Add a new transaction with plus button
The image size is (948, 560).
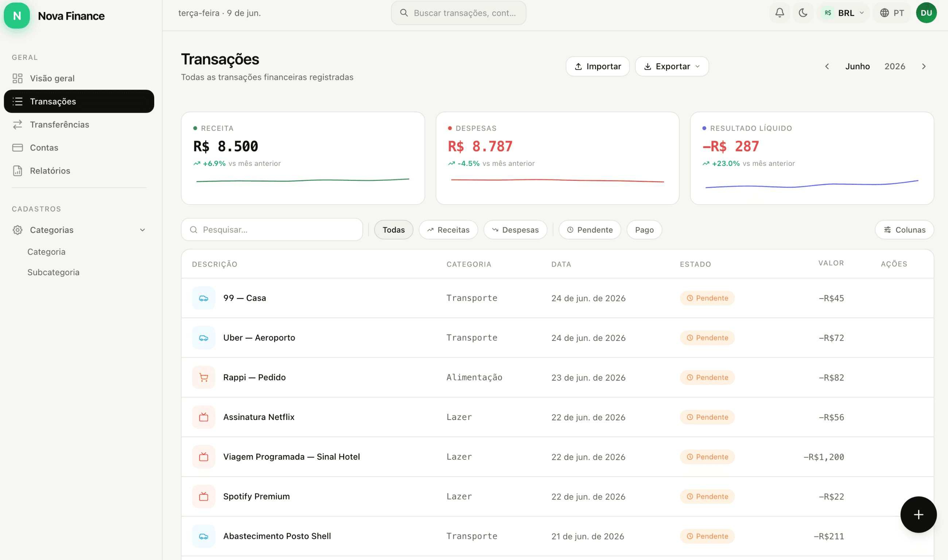(918, 514)
